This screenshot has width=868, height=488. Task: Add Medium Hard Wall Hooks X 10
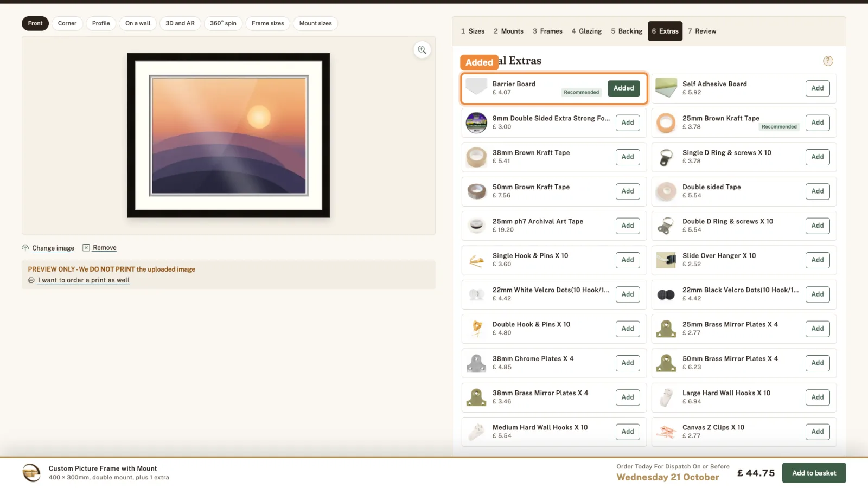point(628,432)
